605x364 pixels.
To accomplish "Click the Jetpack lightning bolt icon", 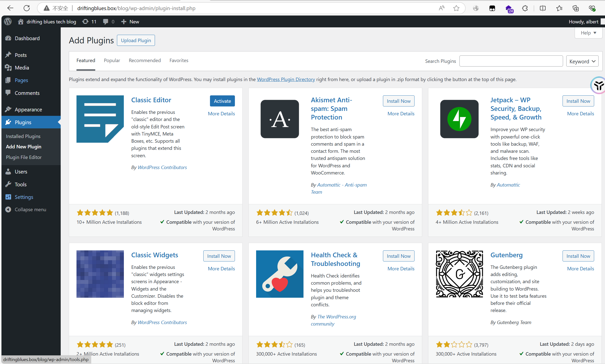I will (459, 119).
